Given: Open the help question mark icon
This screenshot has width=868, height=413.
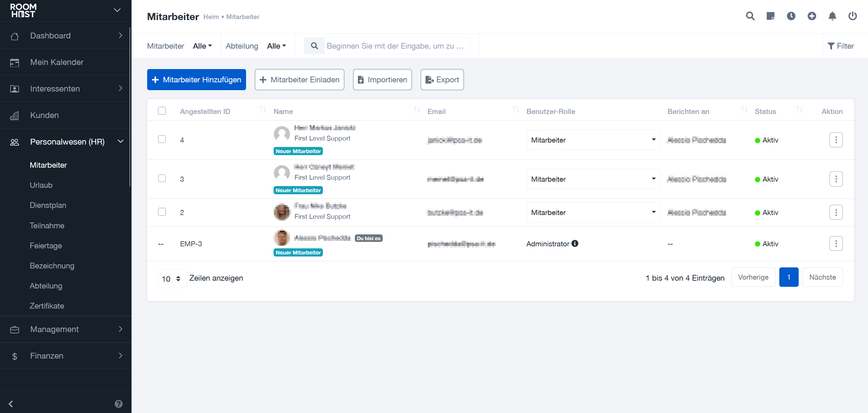Looking at the screenshot, I should [x=118, y=404].
